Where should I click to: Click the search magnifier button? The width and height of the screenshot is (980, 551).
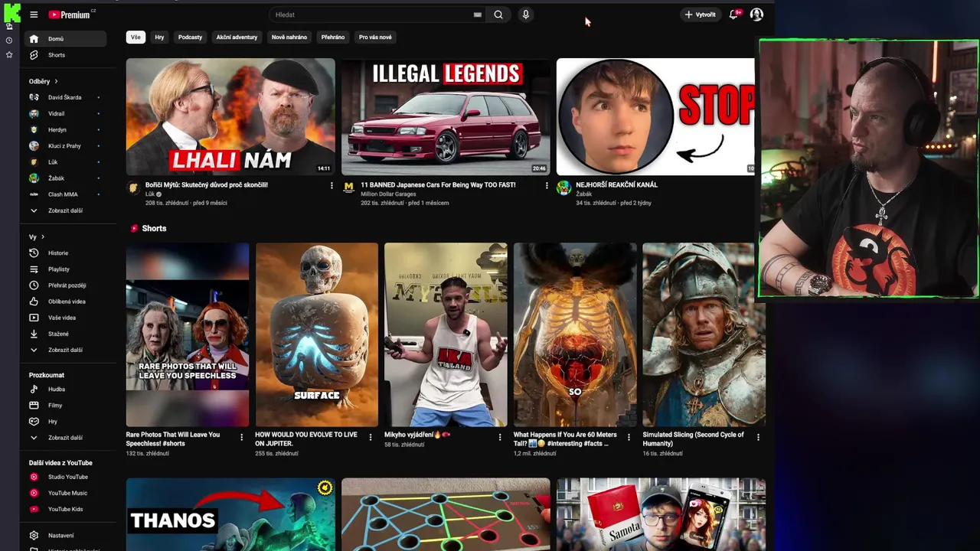click(x=498, y=15)
